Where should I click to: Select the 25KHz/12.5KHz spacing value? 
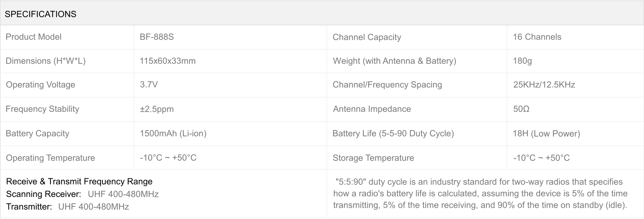coord(544,85)
